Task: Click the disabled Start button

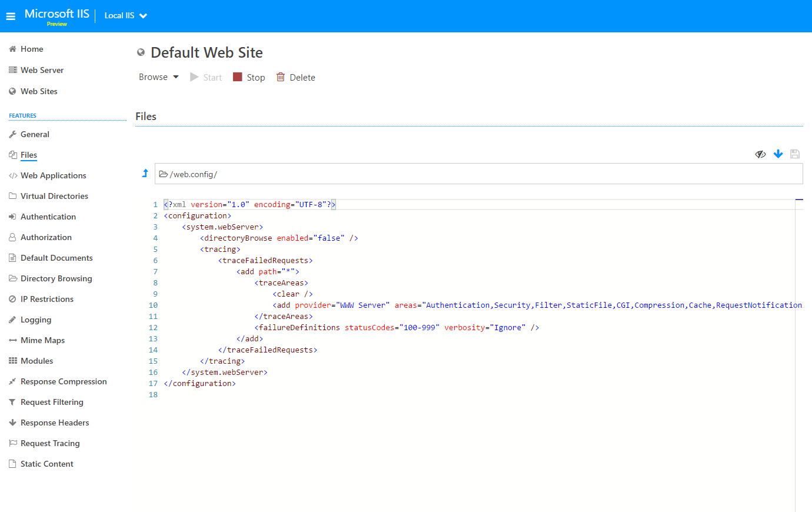Action: click(206, 77)
